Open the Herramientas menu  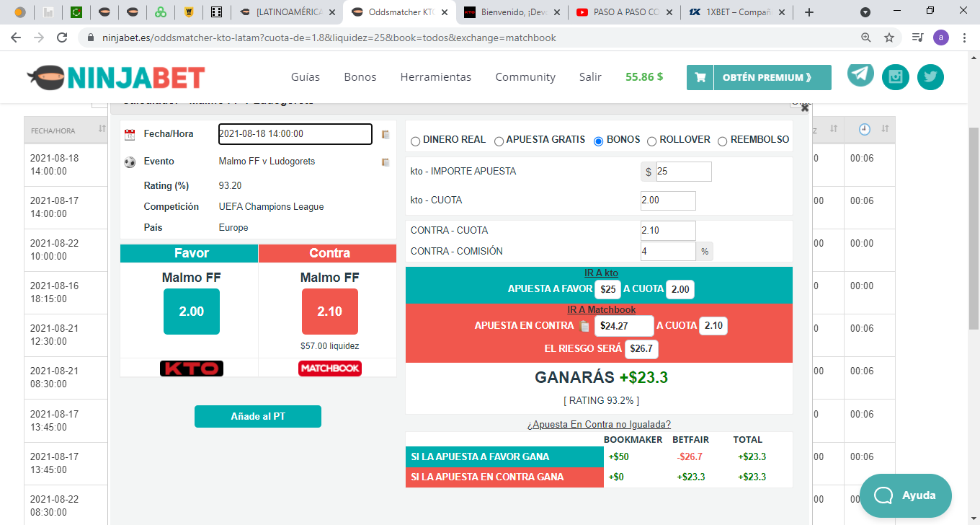436,77
